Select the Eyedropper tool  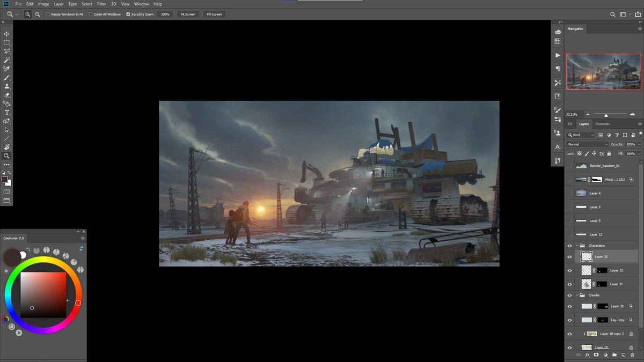(x=7, y=69)
